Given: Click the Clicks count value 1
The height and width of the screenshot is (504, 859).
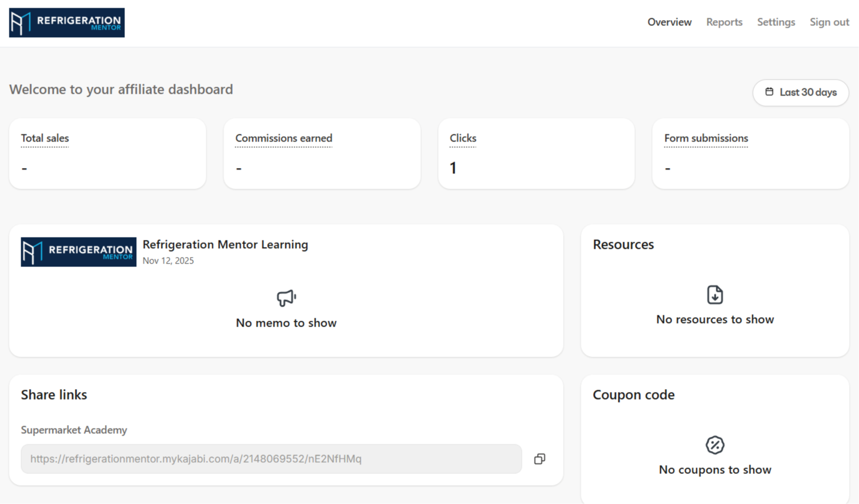Looking at the screenshot, I should [453, 169].
